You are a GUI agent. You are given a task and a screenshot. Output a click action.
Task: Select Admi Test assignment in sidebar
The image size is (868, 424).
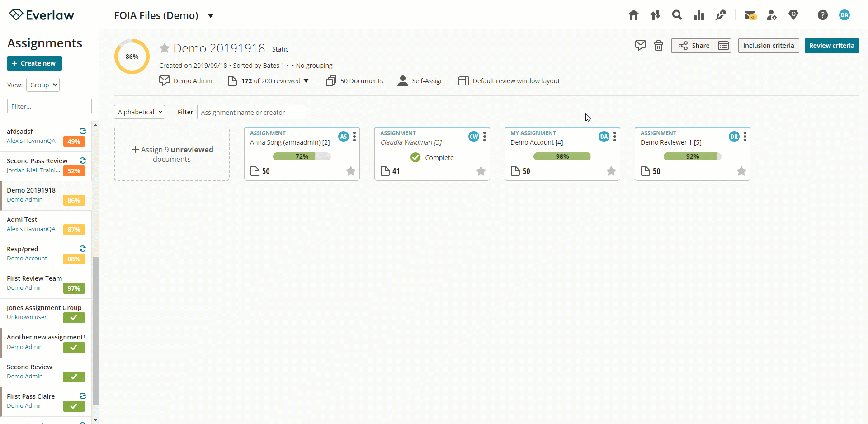[46, 225]
